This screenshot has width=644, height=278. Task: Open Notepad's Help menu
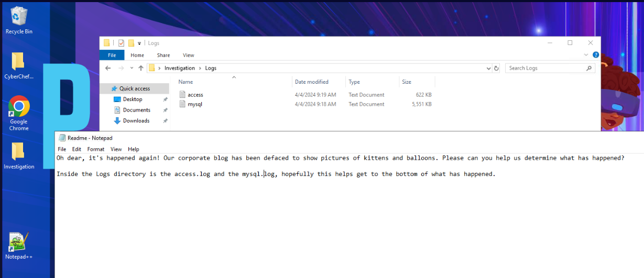click(x=134, y=149)
